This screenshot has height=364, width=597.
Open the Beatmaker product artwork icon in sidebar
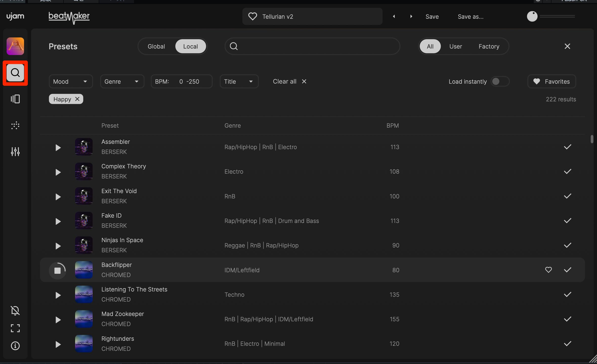click(15, 46)
